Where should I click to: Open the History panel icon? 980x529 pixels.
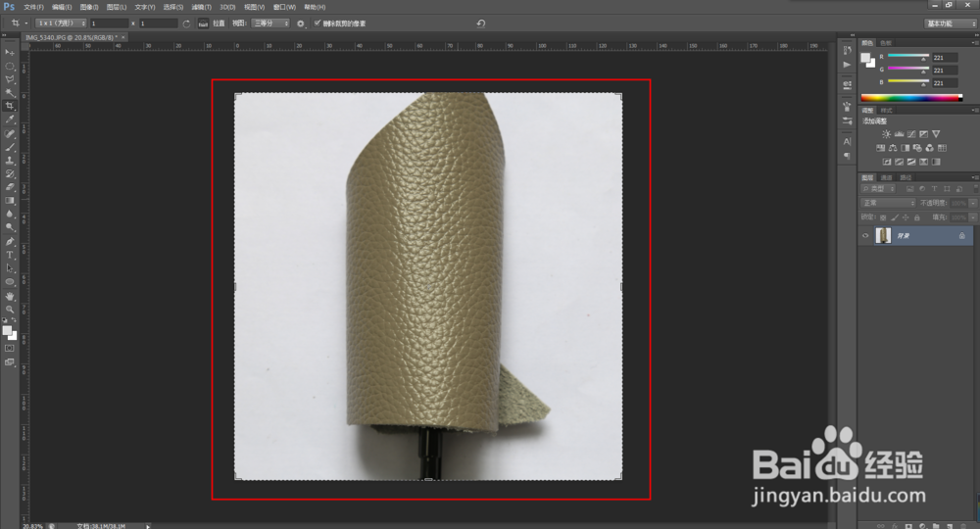coord(847,51)
